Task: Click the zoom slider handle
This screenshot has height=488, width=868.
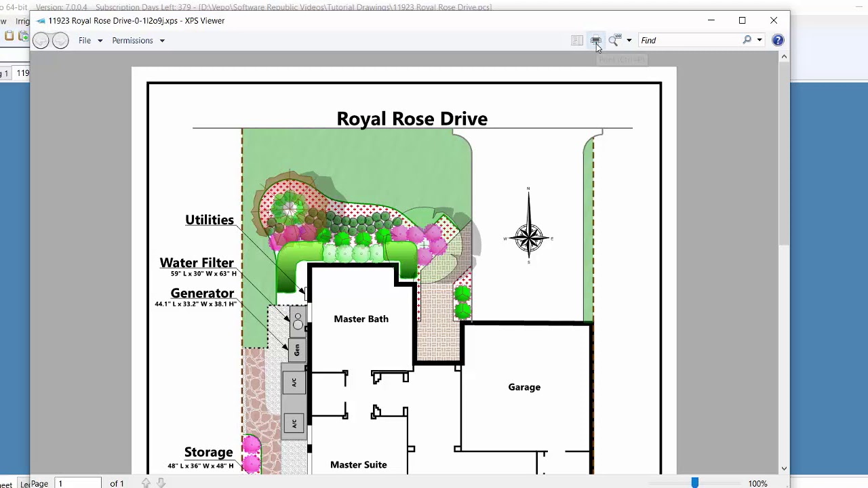Action: coord(695,483)
